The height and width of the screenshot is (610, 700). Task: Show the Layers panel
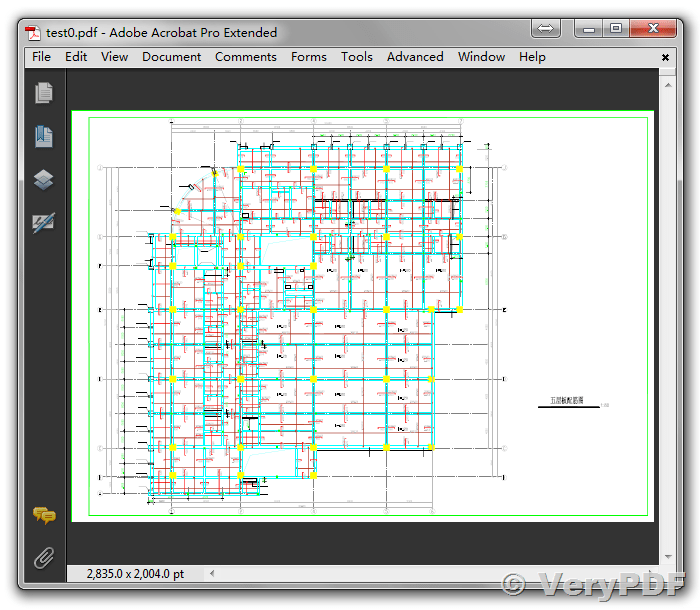(44, 180)
